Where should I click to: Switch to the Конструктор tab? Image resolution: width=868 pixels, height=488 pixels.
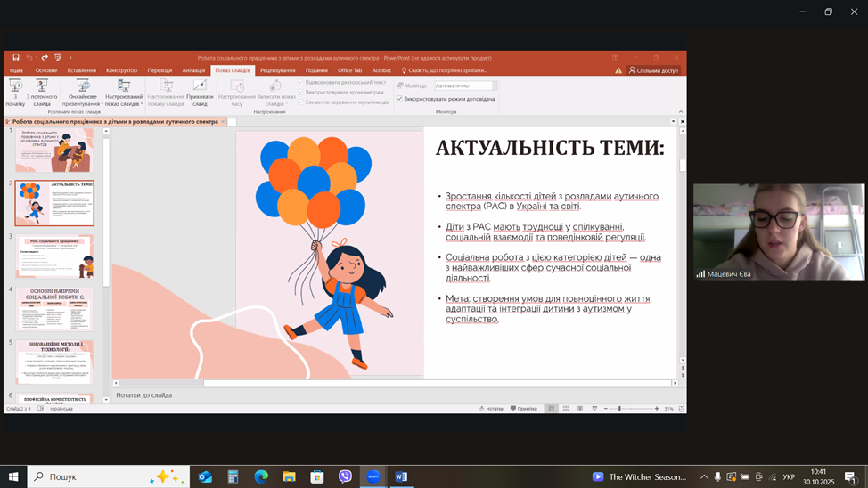121,70
